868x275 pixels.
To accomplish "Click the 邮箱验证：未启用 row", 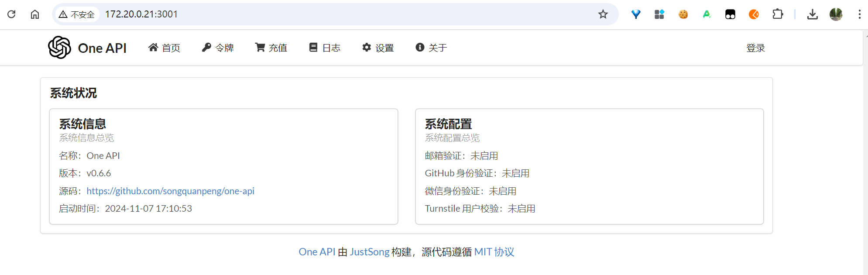I will [461, 156].
